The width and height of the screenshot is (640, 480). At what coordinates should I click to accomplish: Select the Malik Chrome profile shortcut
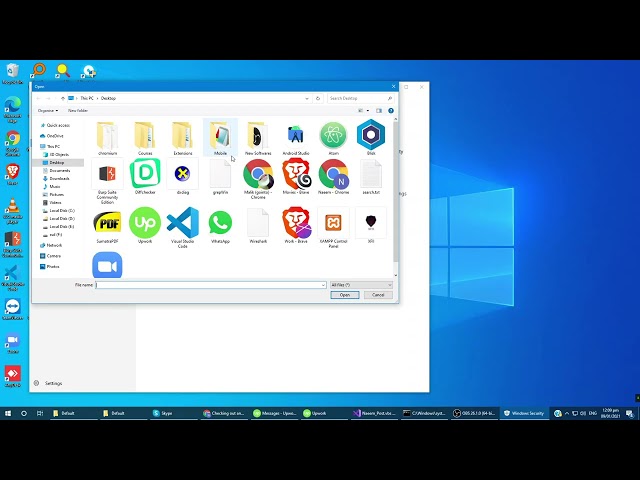pyautogui.click(x=258, y=179)
